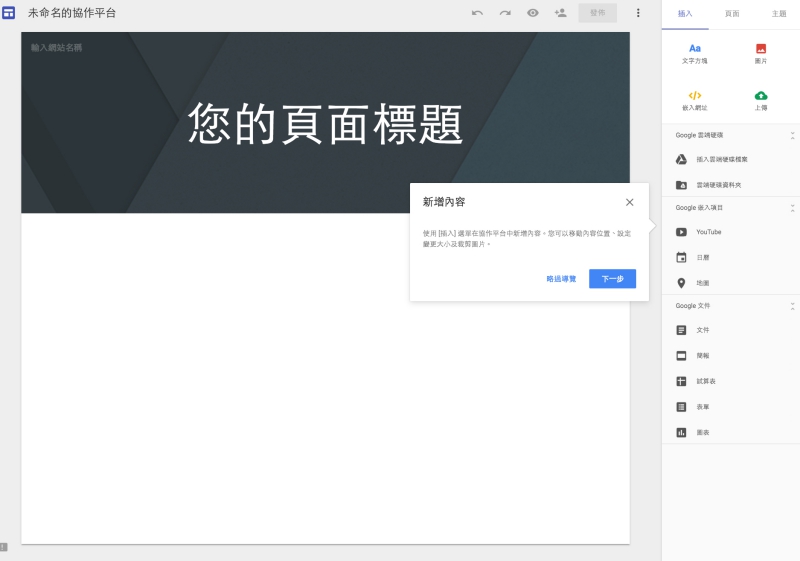The width and height of the screenshot is (800, 561).
Task: Click the 嵌入網址 embed code icon
Action: [x=695, y=100]
